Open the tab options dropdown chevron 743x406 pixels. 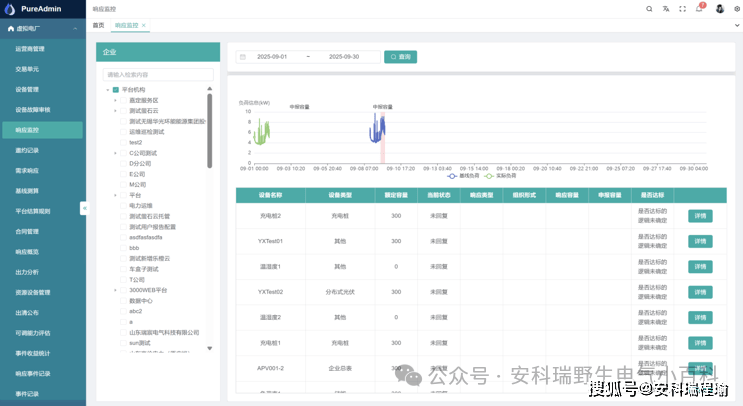click(x=737, y=26)
